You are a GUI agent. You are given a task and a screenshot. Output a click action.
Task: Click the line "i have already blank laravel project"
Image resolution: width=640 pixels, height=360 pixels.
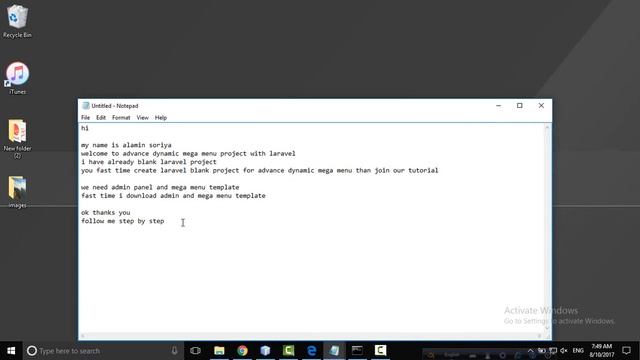(149, 162)
